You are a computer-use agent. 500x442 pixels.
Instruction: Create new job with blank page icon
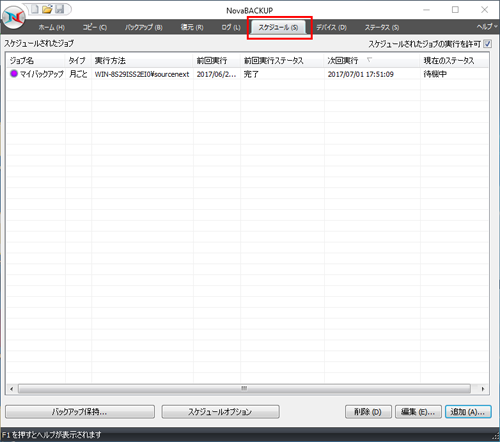35,9
